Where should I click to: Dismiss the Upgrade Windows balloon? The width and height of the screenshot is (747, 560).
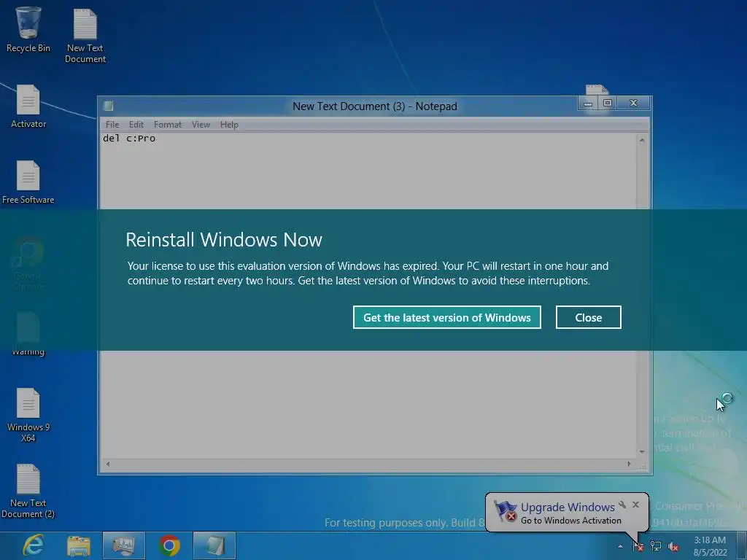[635, 505]
